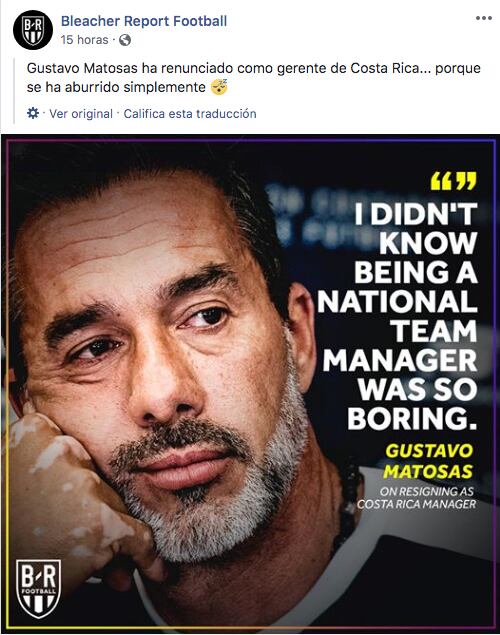This screenshot has height=635, width=500.
Task: Click the sleeping face emoji in post
Action: (x=219, y=87)
